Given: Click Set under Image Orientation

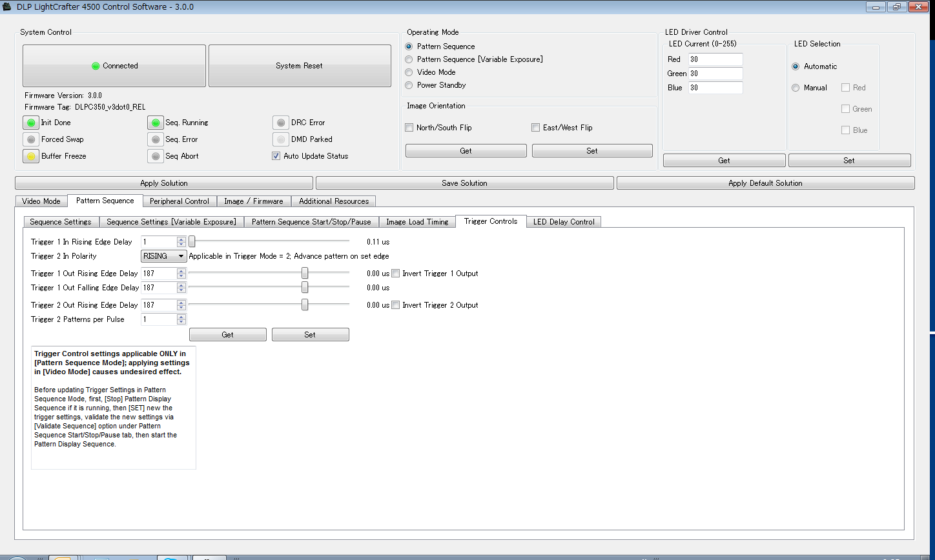Looking at the screenshot, I should tap(592, 151).
